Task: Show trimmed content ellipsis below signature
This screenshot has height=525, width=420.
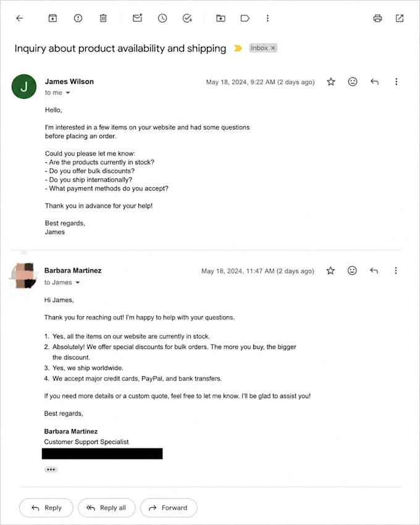Action: coord(51,469)
